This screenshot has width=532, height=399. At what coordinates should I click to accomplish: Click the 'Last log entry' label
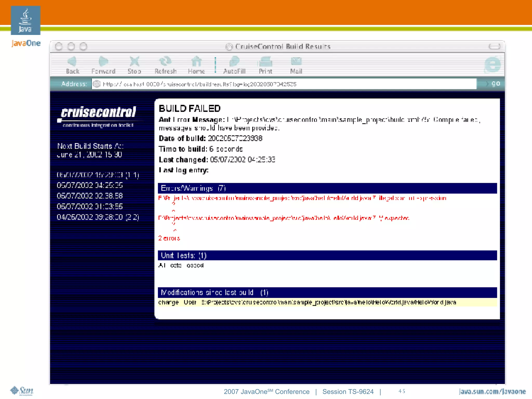(183, 170)
